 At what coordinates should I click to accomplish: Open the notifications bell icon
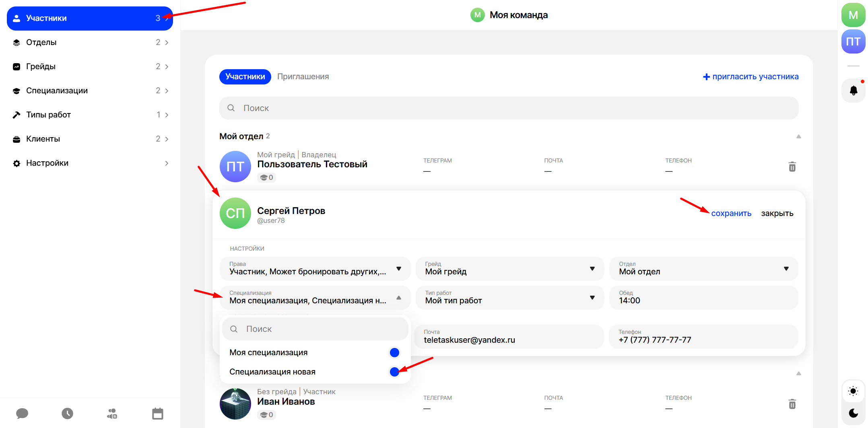pyautogui.click(x=853, y=91)
